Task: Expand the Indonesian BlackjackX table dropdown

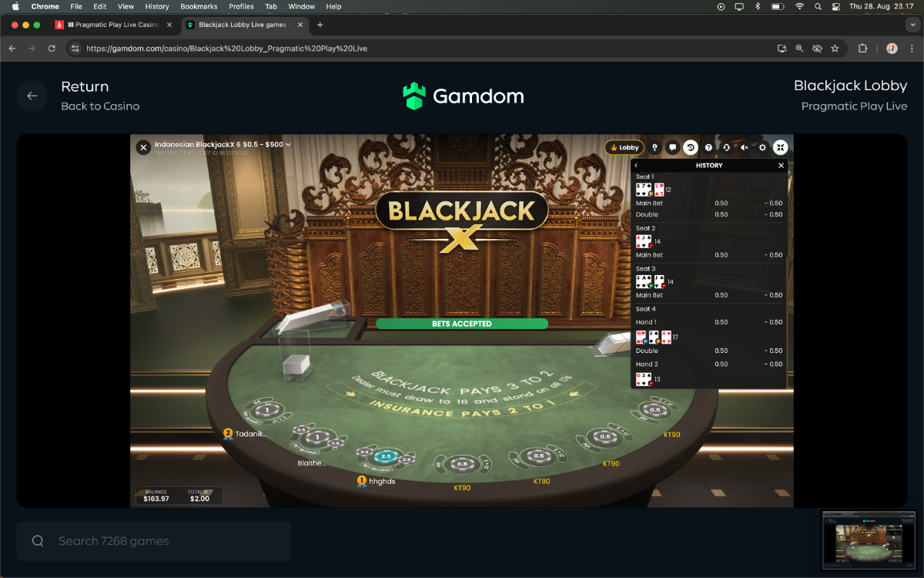Action: [x=288, y=144]
